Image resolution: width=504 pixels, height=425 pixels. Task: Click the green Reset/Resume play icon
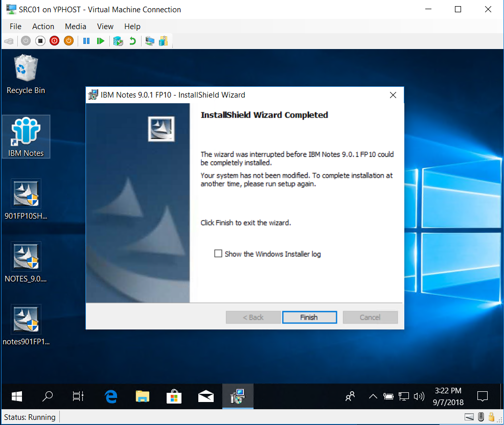pyautogui.click(x=100, y=41)
